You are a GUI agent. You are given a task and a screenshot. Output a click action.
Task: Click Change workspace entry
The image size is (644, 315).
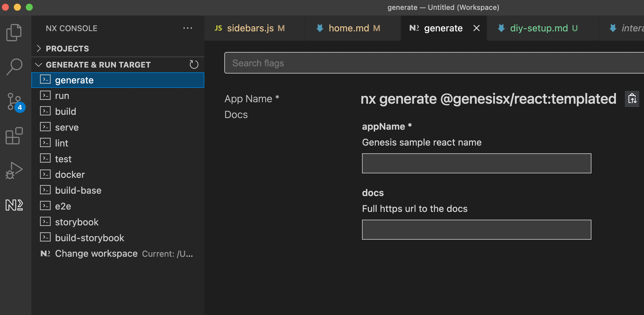point(118,253)
